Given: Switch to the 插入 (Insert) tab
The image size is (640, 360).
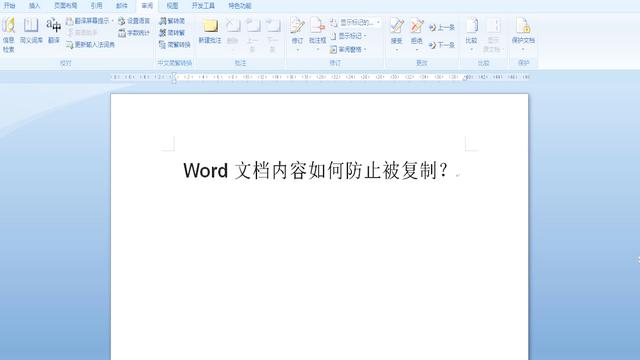Looking at the screenshot, I should 35,6.
